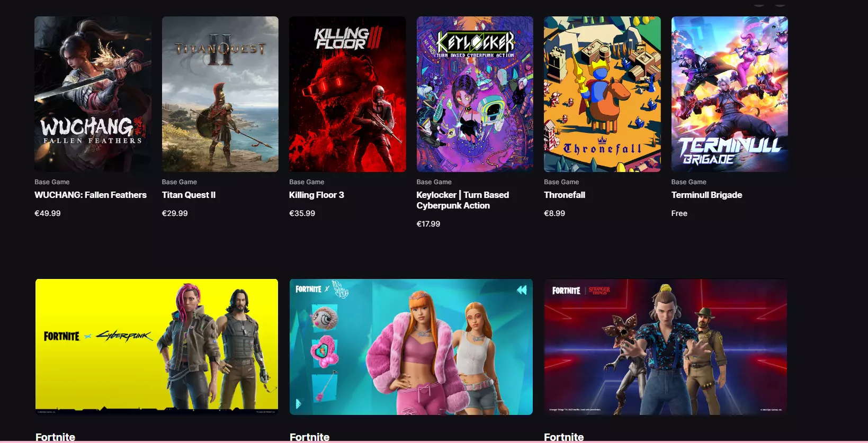Open the WUCHANG: Fallen Feathers cover art

pos(93,94)
